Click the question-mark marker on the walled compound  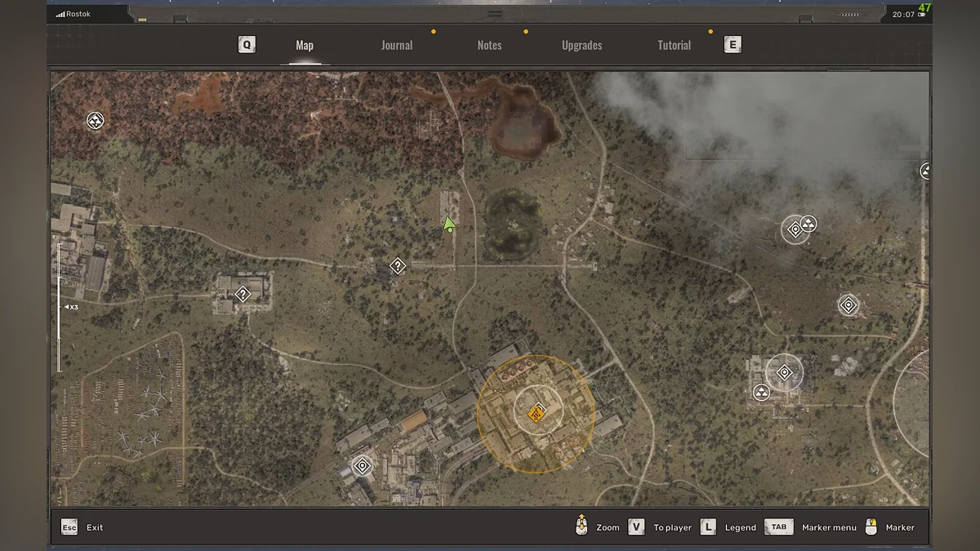click(x=243, y=294)
